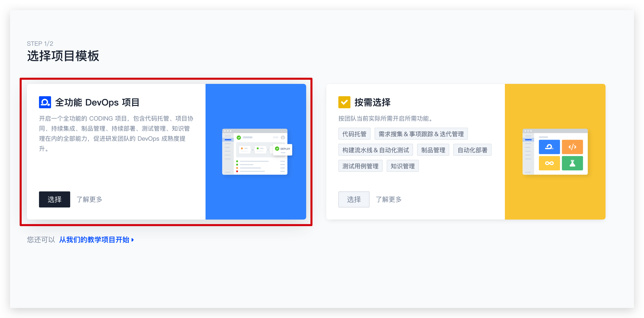Select the 全功能 DevOps 项目 template with dark 选择 button

(x=55, y=199)
